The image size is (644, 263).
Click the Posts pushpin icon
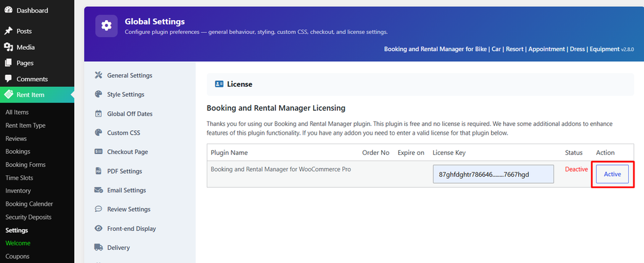pyautogui.click(x=8, y=31)
